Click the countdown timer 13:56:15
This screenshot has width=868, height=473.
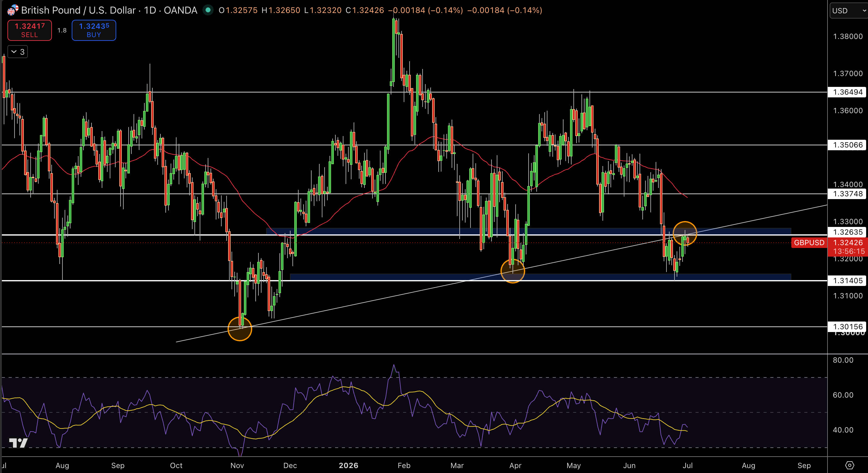[849, 251]
